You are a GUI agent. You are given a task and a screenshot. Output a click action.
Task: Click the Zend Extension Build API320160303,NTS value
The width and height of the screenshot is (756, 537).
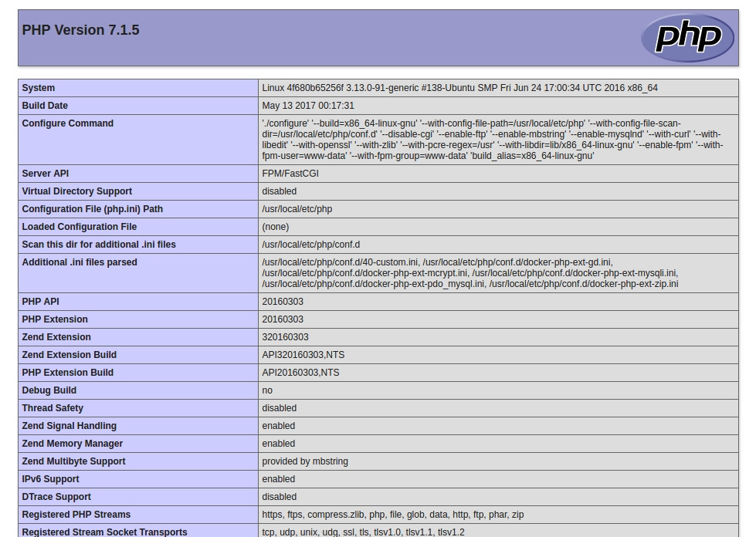[303, 355]
